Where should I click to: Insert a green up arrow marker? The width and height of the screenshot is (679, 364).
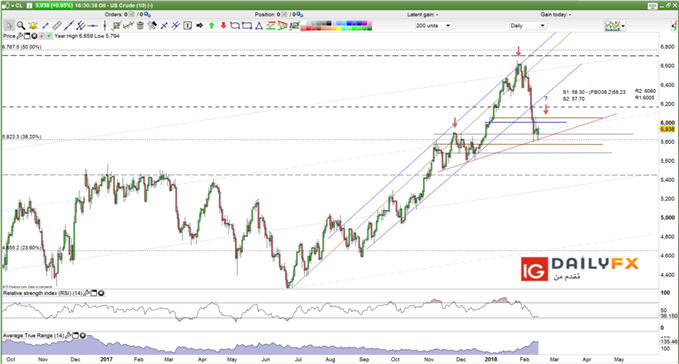coord(211,26)
